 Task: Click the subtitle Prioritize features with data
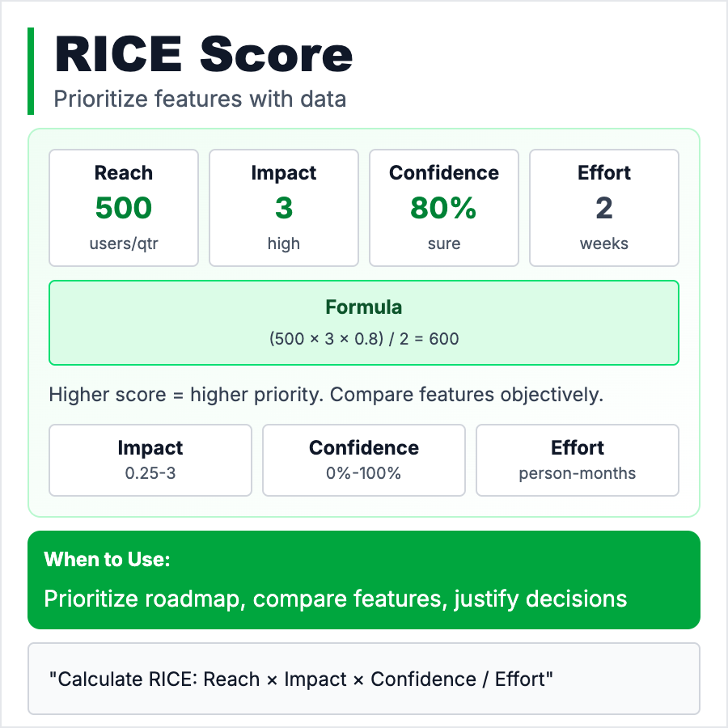[x=200, y=99]
